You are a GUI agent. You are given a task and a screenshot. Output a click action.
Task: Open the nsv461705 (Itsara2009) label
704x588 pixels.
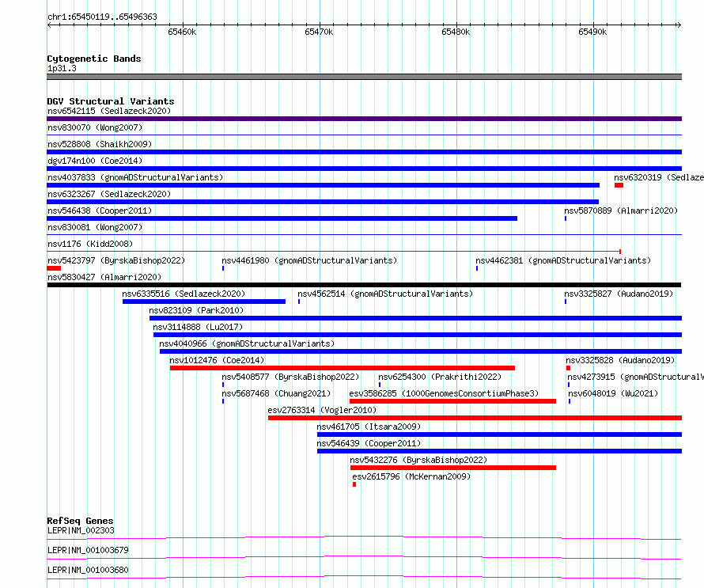[x=369, y=427]
